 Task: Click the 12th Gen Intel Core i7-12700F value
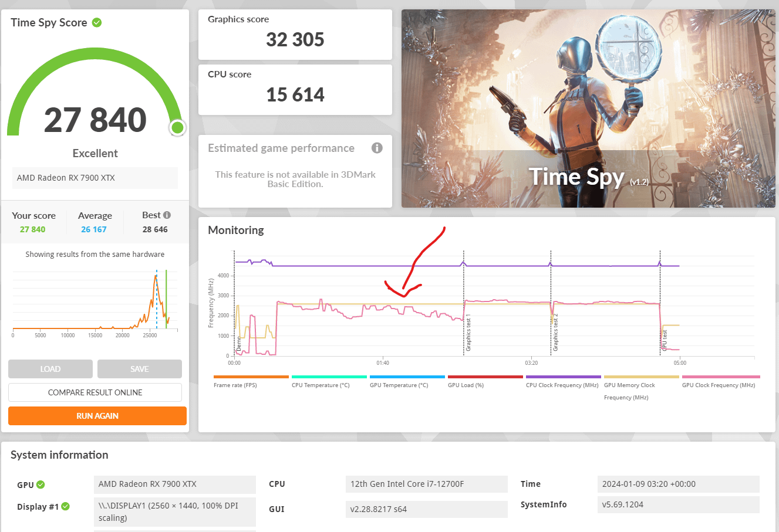[x=427, y=484]
